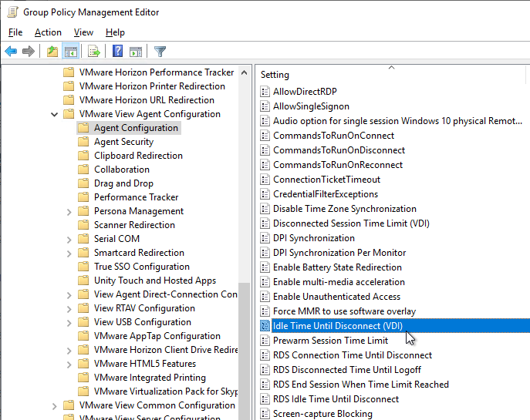
Task: Expand the Serial COM node
Action: coord(69,240)
